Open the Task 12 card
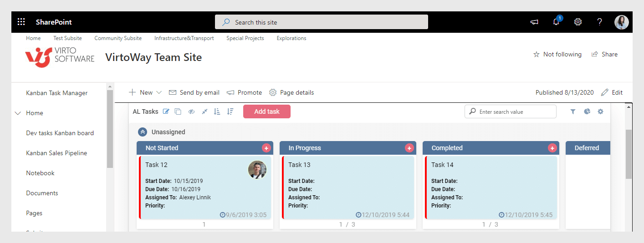The height and width of the screenshot is (243, 644). coord(205,188)
